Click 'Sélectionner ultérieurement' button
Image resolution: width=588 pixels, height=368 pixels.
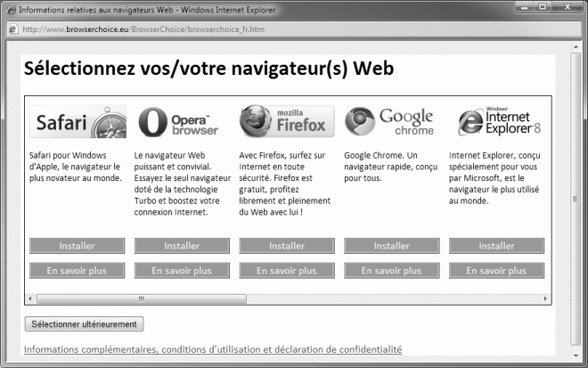pos(84,324)
